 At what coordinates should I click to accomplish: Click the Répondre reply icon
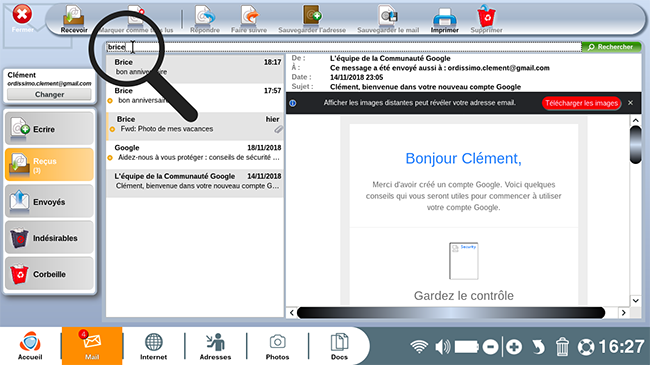(x=205, y=19)
